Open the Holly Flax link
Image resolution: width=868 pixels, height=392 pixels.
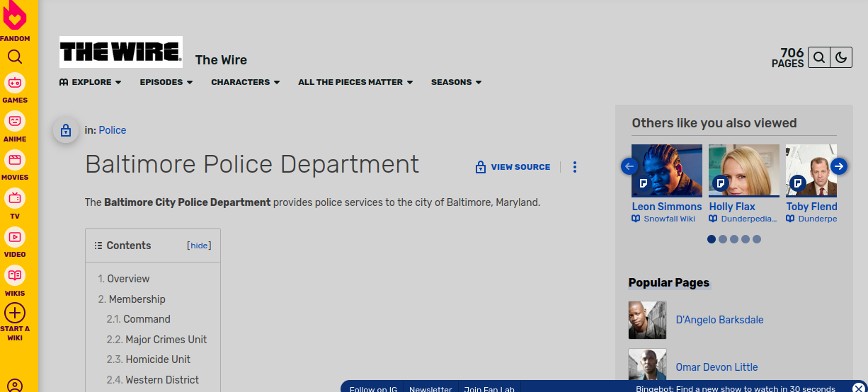point(732,207)
